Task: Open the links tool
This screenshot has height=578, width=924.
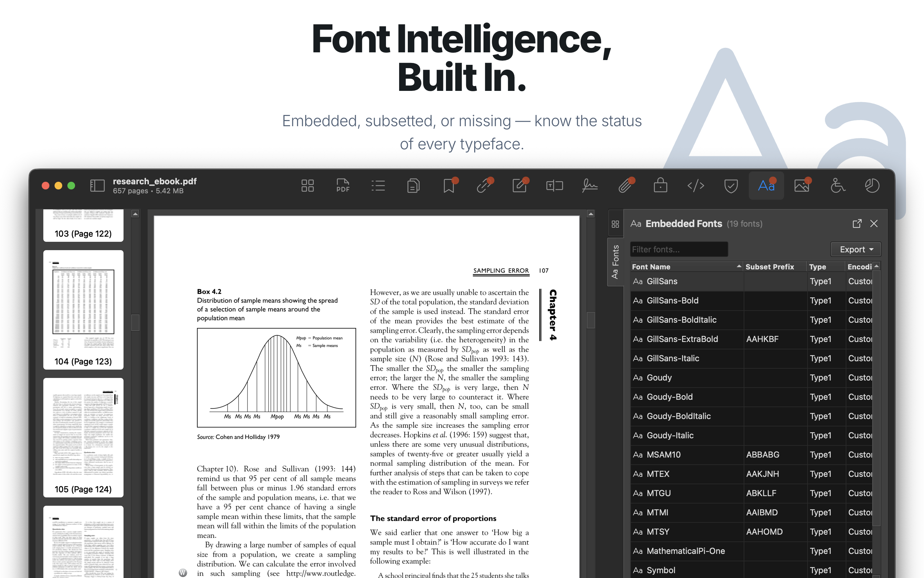Action: pyautogui.click(x=484, y=186)
